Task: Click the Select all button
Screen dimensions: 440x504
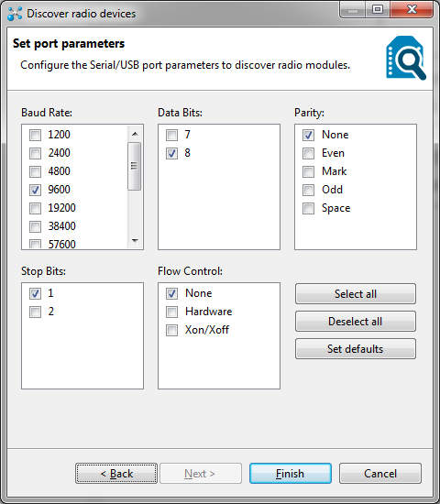Action: click(356, 294)
